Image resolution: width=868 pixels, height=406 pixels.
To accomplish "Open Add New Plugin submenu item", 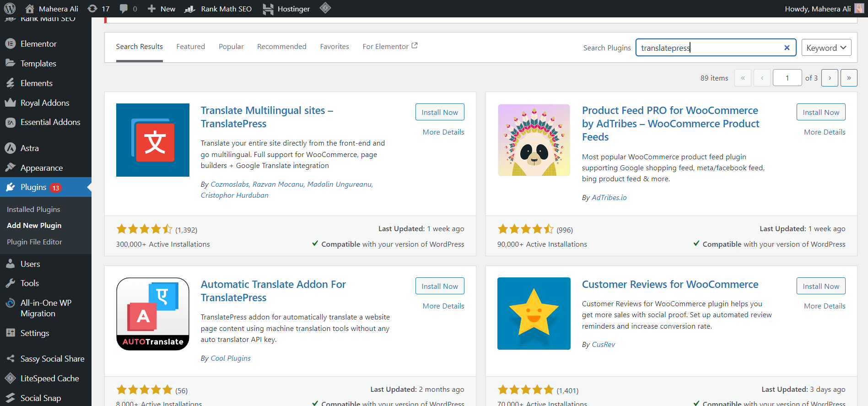I will click(x=34, y=225).
